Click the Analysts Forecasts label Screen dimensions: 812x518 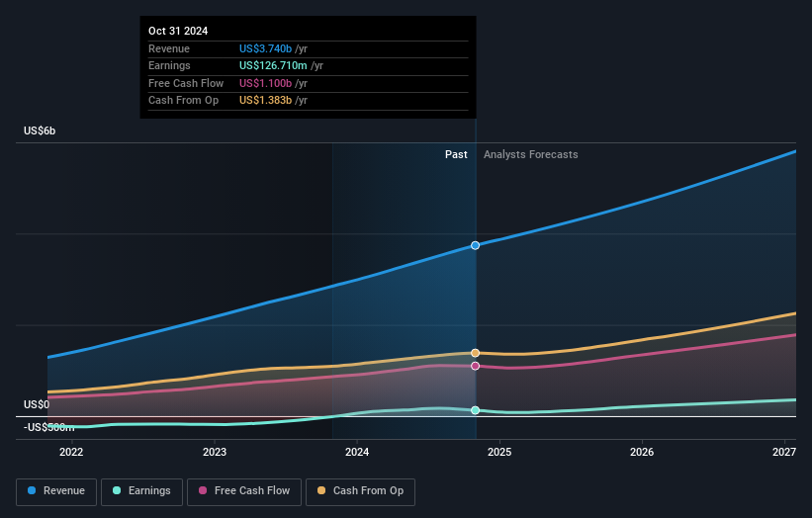(531, 154)
